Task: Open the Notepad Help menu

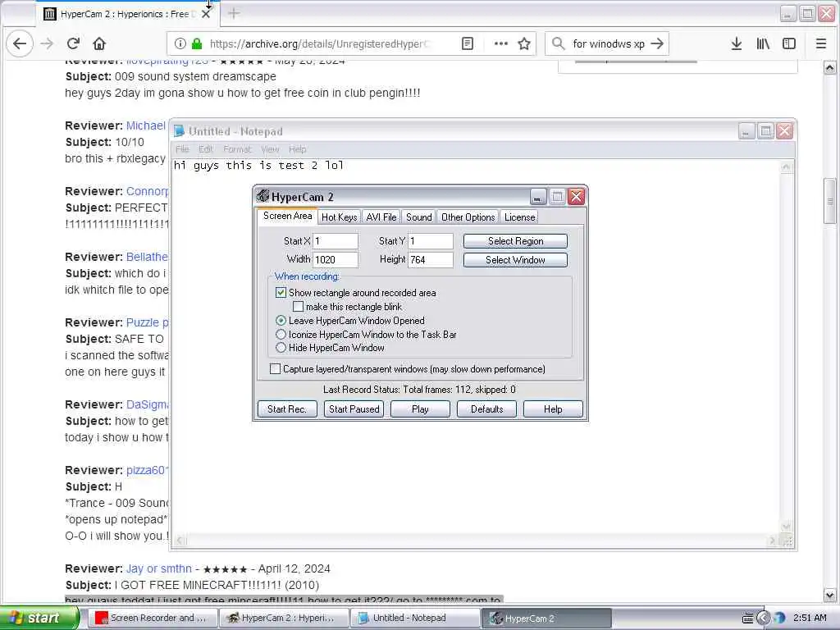Action: [297, 149]
